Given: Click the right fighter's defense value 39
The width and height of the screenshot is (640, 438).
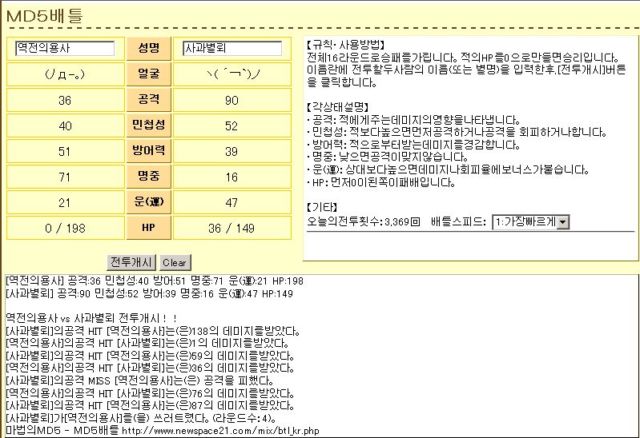Looking at the screenshot, I should coord(231,152).
